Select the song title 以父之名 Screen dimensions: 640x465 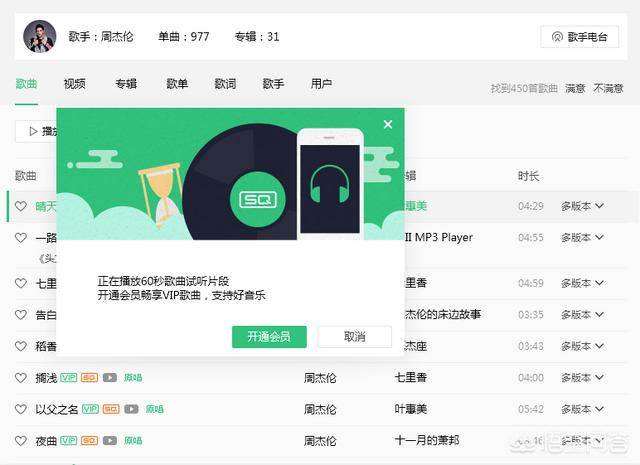(57, 409)
